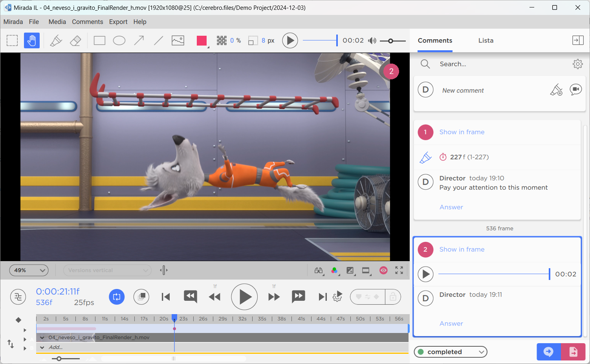Adjust the volume slider knob

pyautogui.click(x=390, y=41)
